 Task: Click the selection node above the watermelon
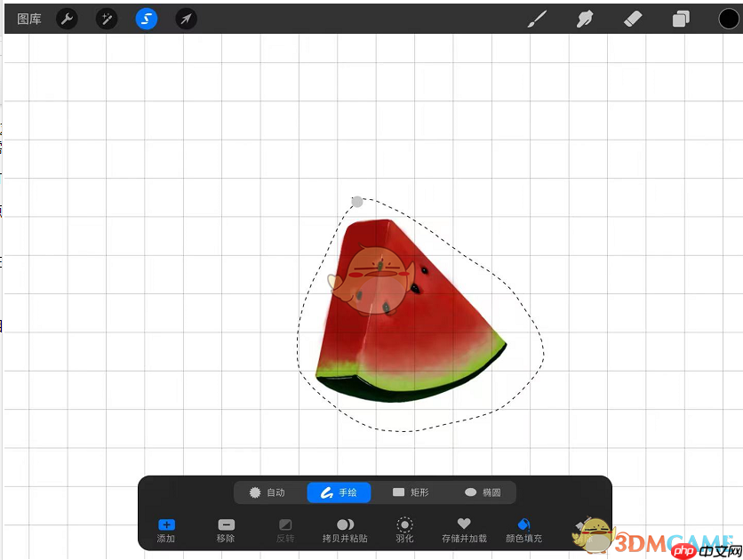coord(358,201)
